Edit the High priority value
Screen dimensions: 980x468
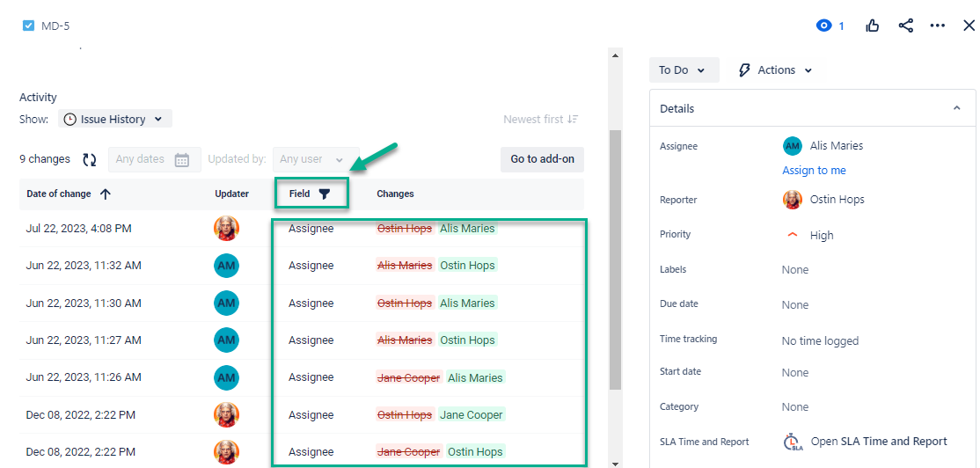(822, 235)
